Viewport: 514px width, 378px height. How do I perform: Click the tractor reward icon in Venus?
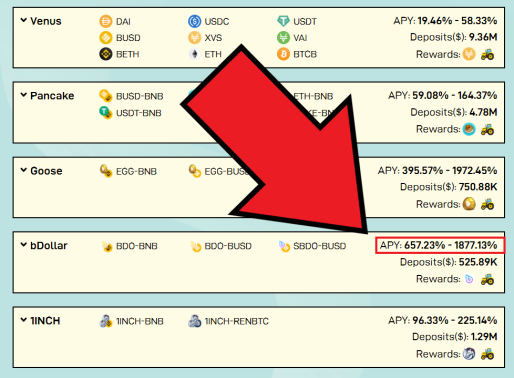pos(487,54)
